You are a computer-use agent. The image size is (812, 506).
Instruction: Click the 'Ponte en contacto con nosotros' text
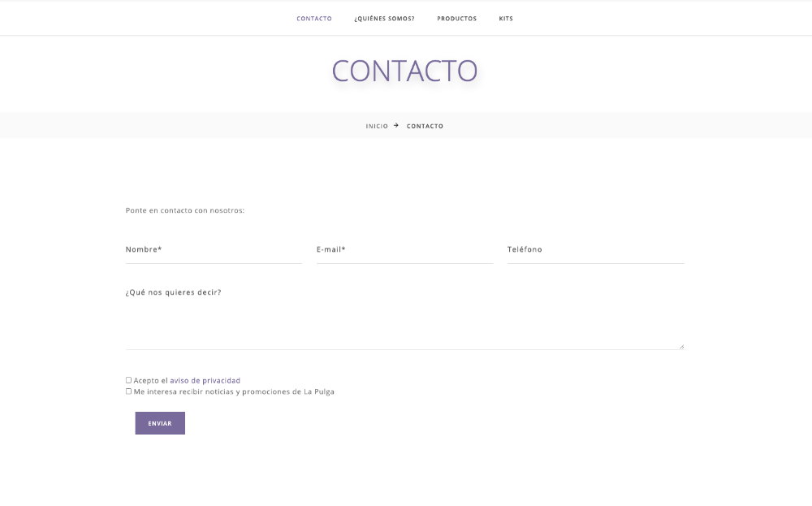click(185, 210)
